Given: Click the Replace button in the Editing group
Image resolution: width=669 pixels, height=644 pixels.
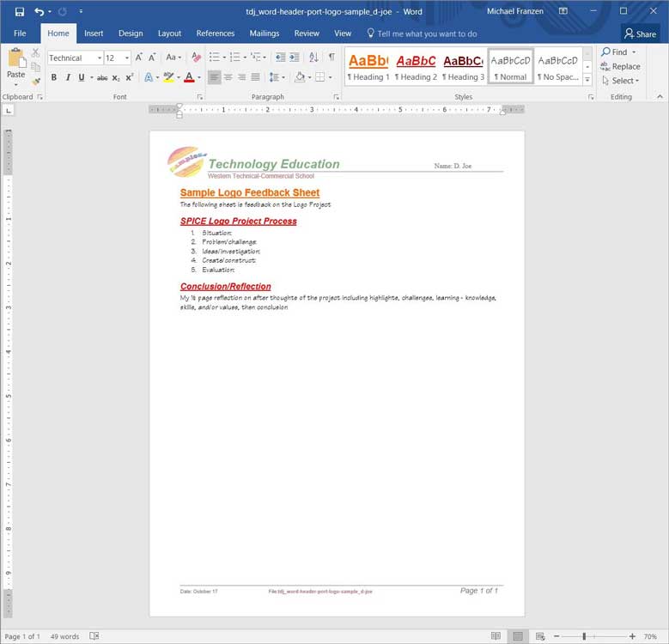Looking at the screenshot, I should 620,66.
